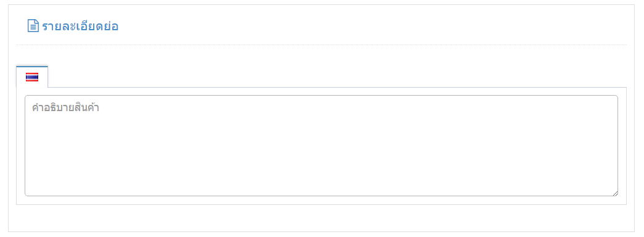The width and height of the screenshot is (644, 237).
Task: Open the tab marked with Thailand flag
Action: point(32,77)
